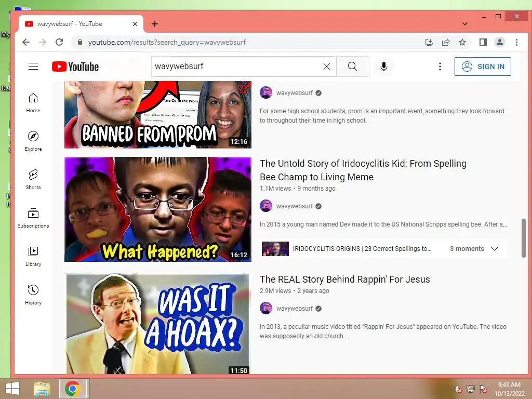Open Chrome's three-dot menu
This screenshot has height=399, width=532.
coord(516,42)
